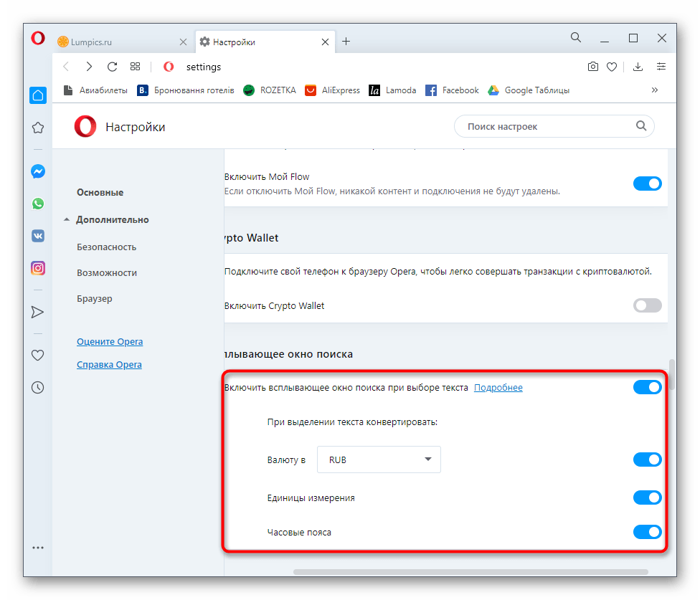The image size is (700, 600).
Task: Open the downloads icon in toolbar
Action: (638, 67)
